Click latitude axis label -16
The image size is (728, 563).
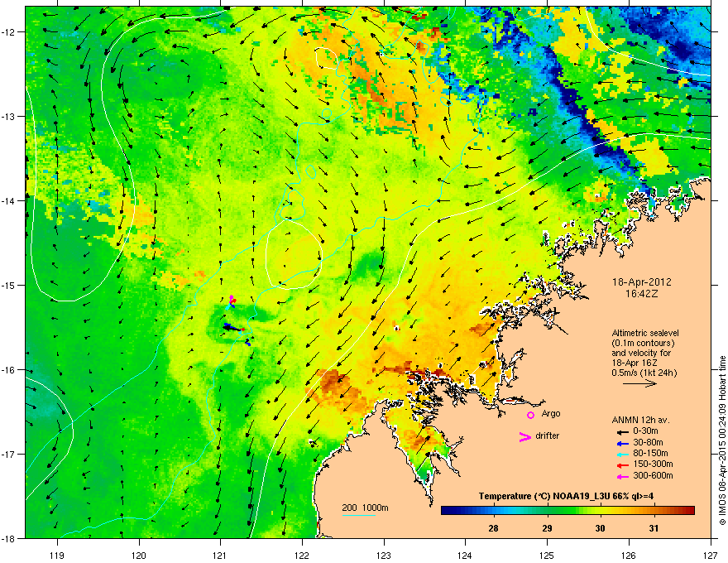coord(9,370)
